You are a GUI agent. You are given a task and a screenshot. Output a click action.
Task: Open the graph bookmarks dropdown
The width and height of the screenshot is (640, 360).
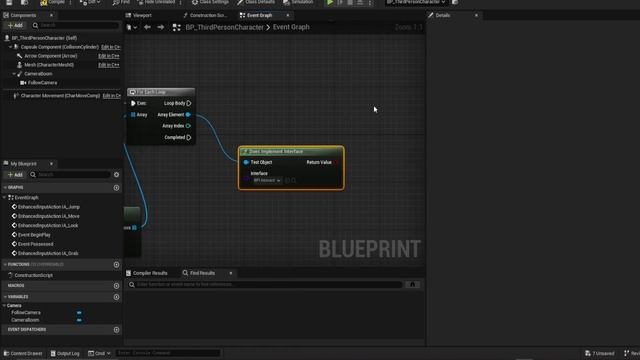[131, 27]
